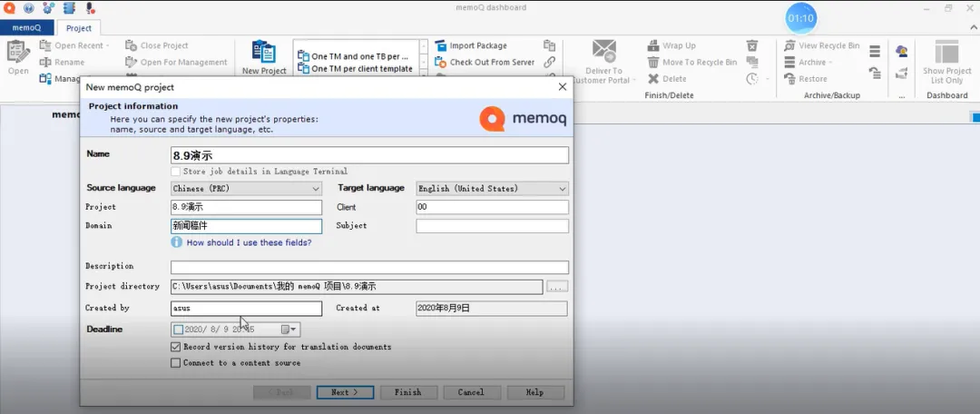The height and width of the screenshot is (414, 980).
Task: Select the Project ribbon tab
Action: (x=79, y=28)
